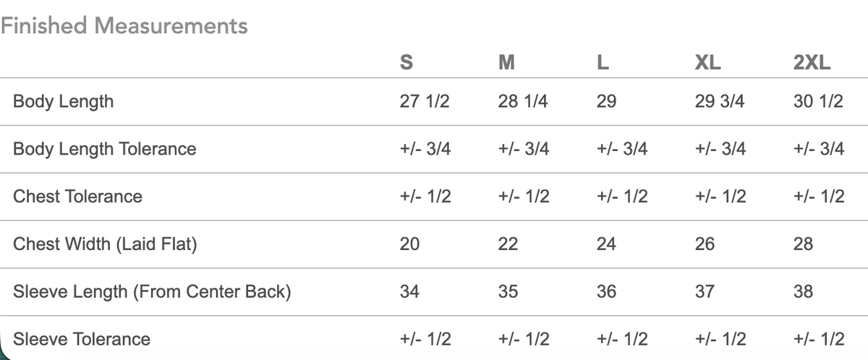Click the Chest Width (Laid Flat) label

click(106, 244)
